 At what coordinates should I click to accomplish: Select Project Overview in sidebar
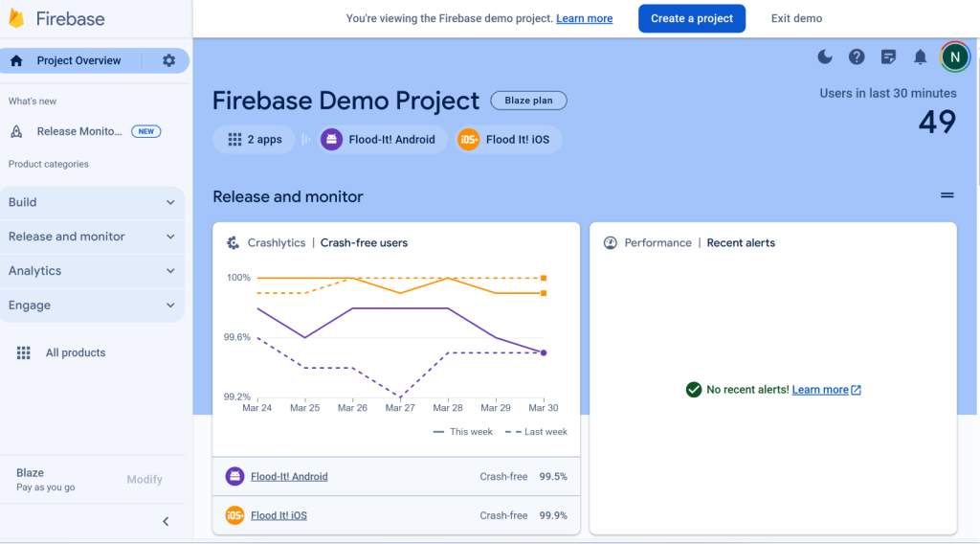click(78, 60)
